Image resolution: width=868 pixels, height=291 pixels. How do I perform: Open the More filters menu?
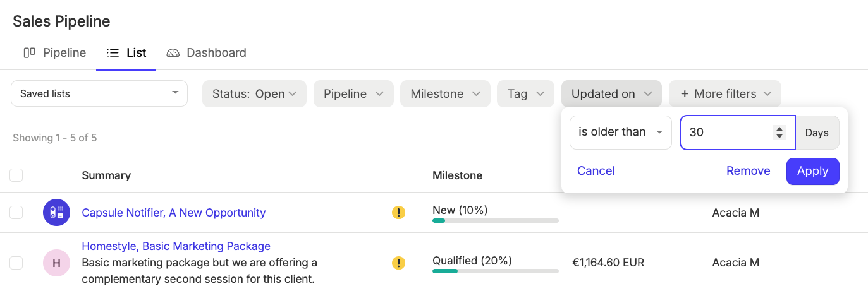(x=725, y=93)
